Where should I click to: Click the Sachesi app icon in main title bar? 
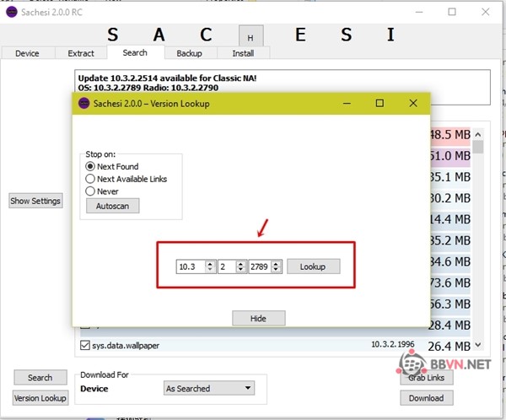coord(9,12)
